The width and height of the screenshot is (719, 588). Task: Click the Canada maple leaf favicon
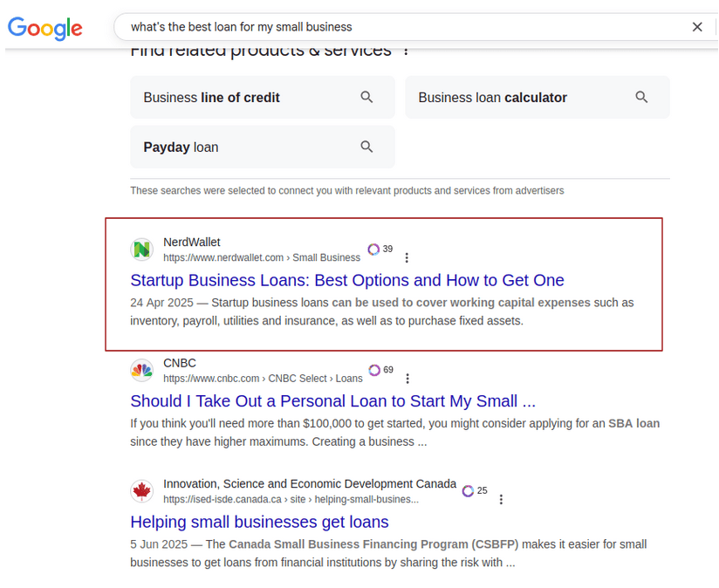[142, 491]
